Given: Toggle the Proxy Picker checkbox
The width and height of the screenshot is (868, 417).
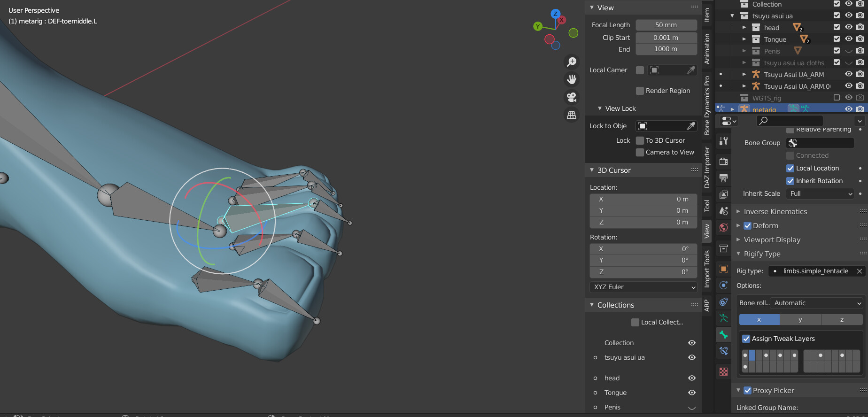Looking at the screenshot, I should [748, 391].
